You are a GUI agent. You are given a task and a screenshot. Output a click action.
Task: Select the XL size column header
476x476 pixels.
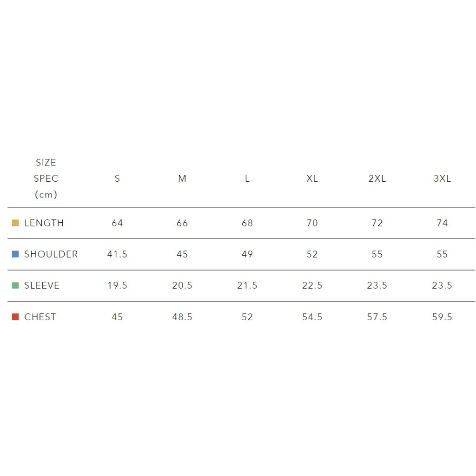[312, 178]
